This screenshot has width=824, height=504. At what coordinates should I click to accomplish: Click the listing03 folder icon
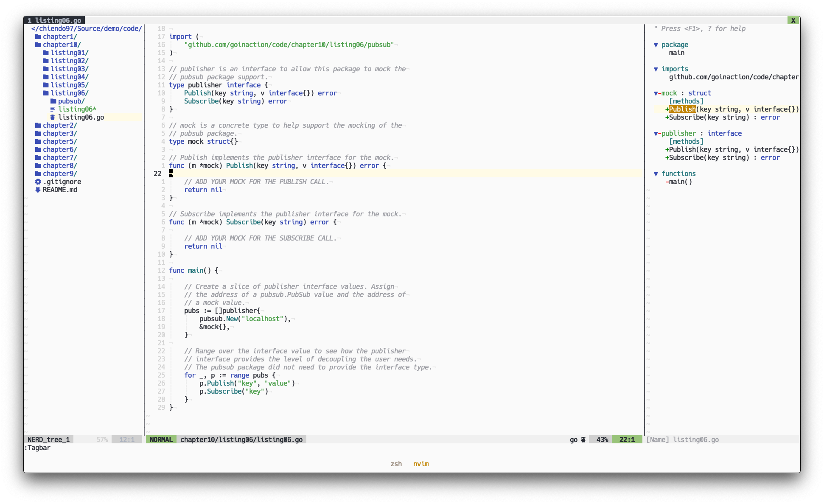pos(45,69)
